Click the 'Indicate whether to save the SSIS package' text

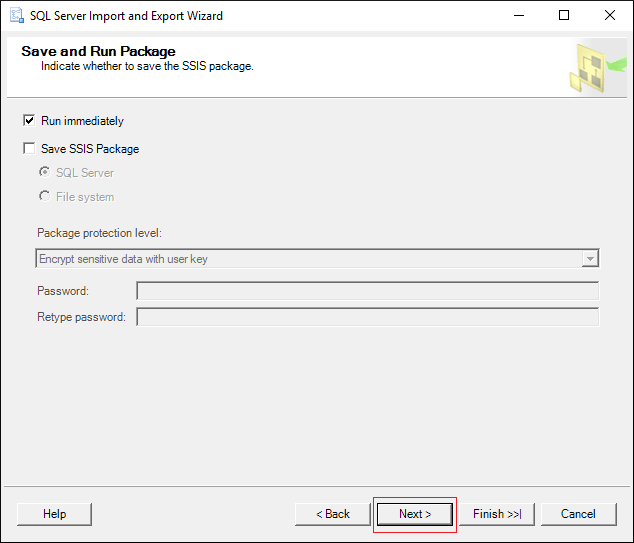point(147,66)
